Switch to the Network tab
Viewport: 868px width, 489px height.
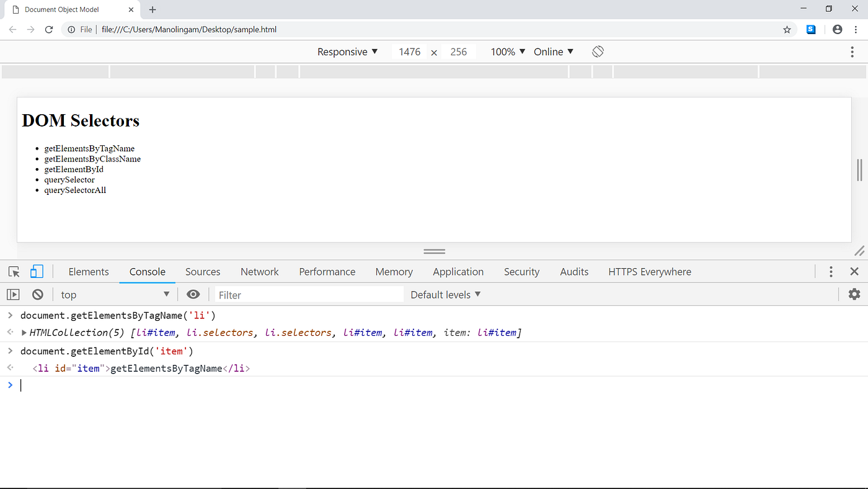259,271
